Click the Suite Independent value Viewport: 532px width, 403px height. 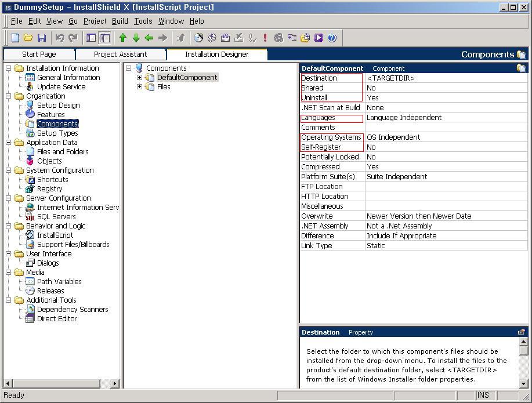[x=397, y=176]
